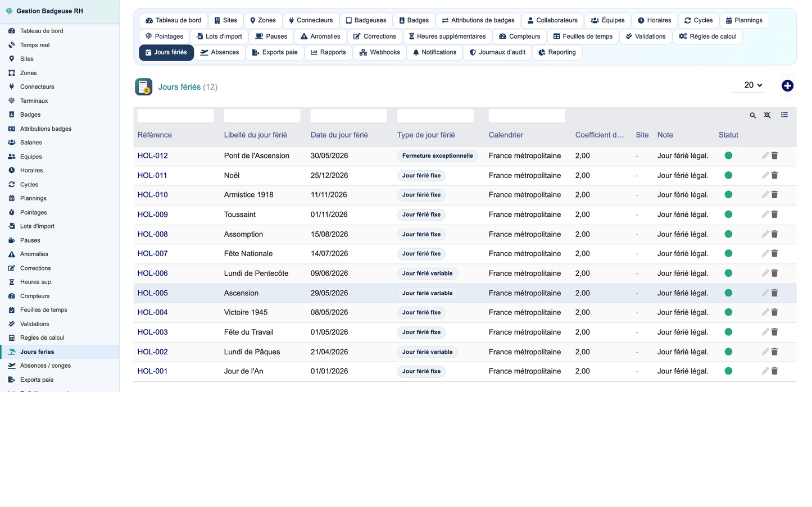Sort by the Référence column header
The width and height of the screenshot is (812, 507).
(x=155, y=135)
